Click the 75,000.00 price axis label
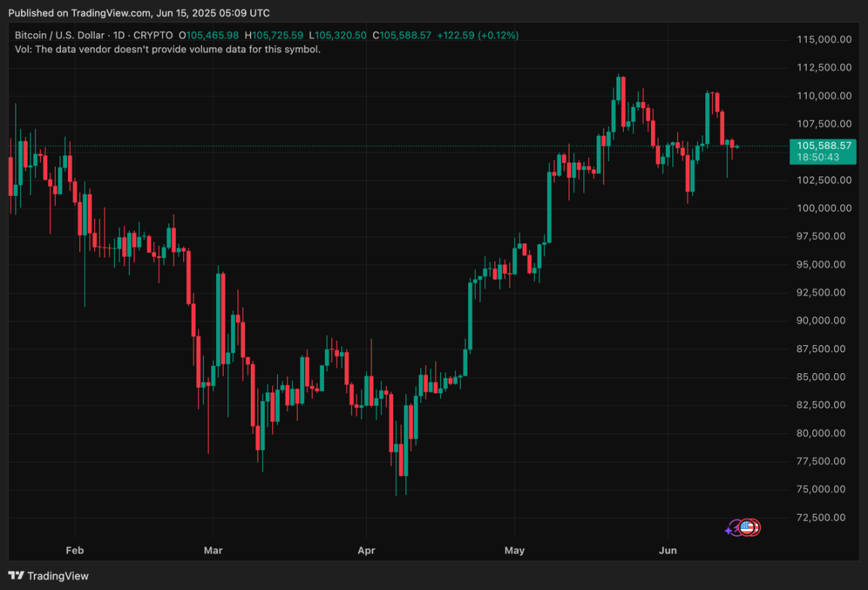The image size is (868, 590). 821,489
